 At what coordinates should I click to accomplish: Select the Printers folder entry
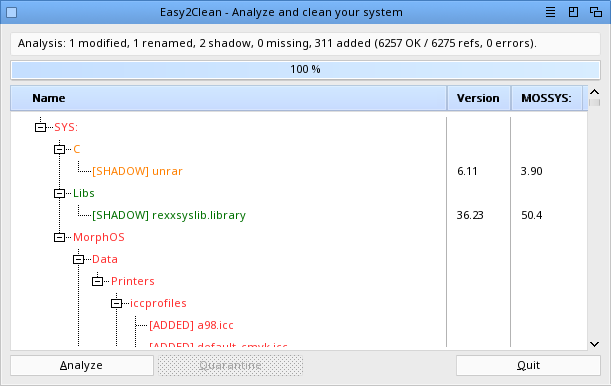[132, 281]
